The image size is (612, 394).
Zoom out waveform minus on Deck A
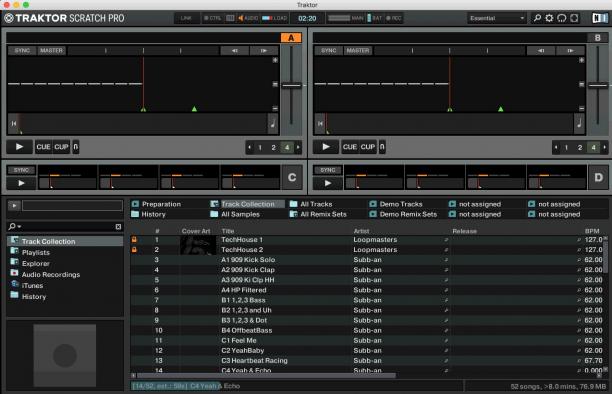(275, 109)
